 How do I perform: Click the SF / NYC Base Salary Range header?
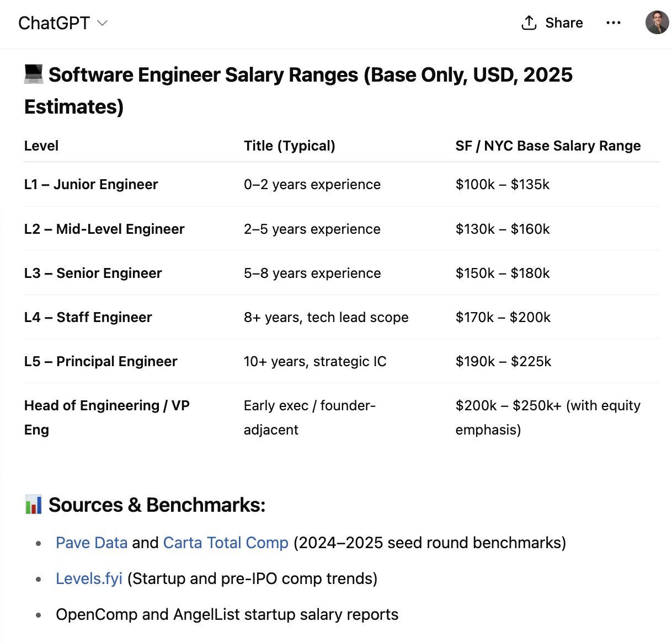tap(548, 146)
